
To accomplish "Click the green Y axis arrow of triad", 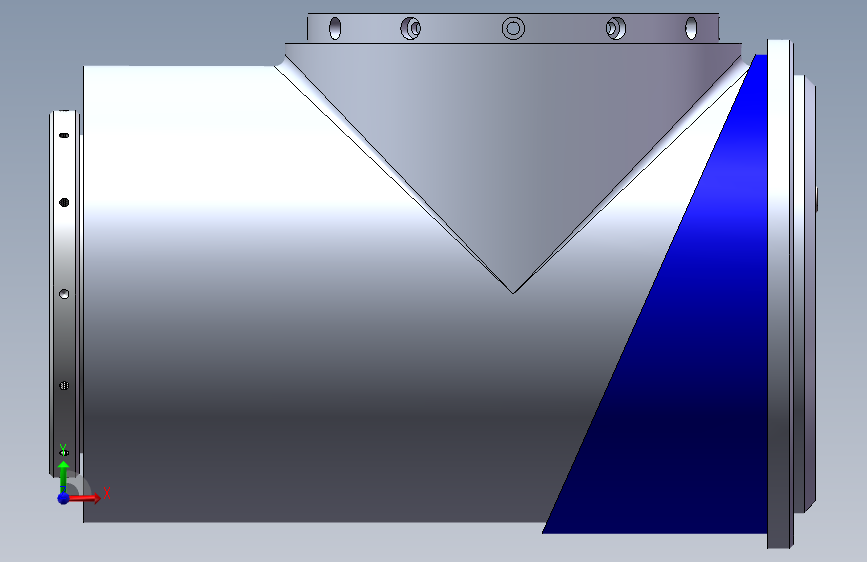I will coord(63,476).
